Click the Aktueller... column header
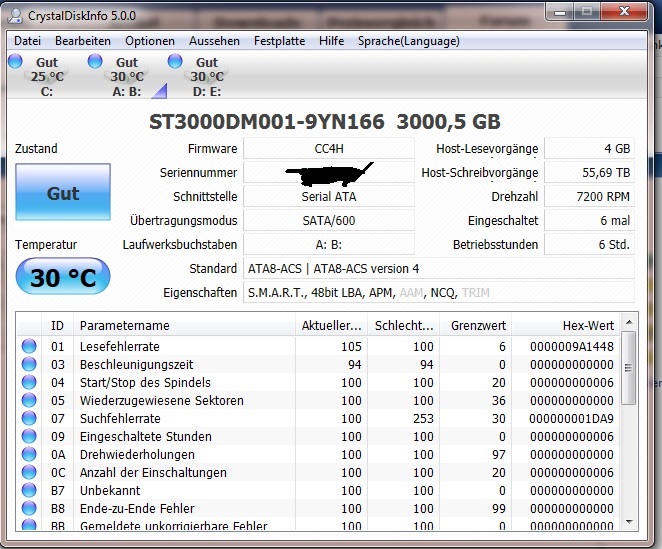 point(331,326)
